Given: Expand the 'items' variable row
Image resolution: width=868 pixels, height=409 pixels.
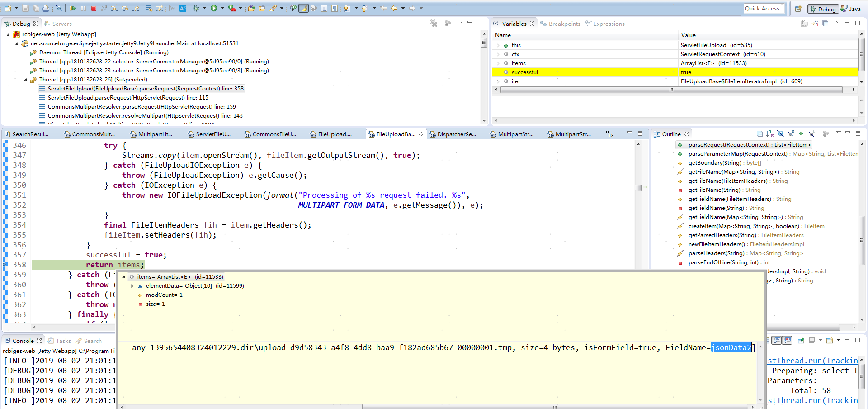Looking at the screenshot, I should (498, 63).
